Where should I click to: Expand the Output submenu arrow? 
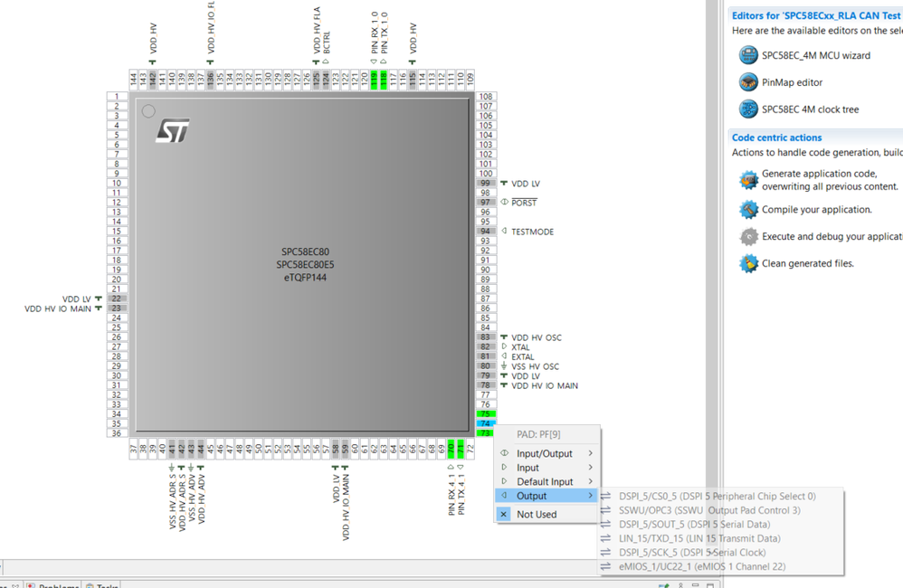590,496
